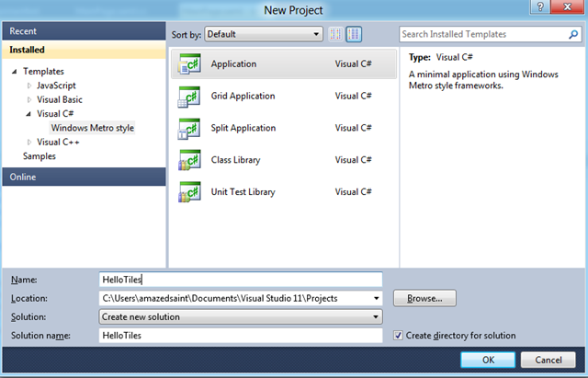This screenshot has width=588, height=378.
Task: Select the Unit Test Library template icon
Action: pos(189,192)
